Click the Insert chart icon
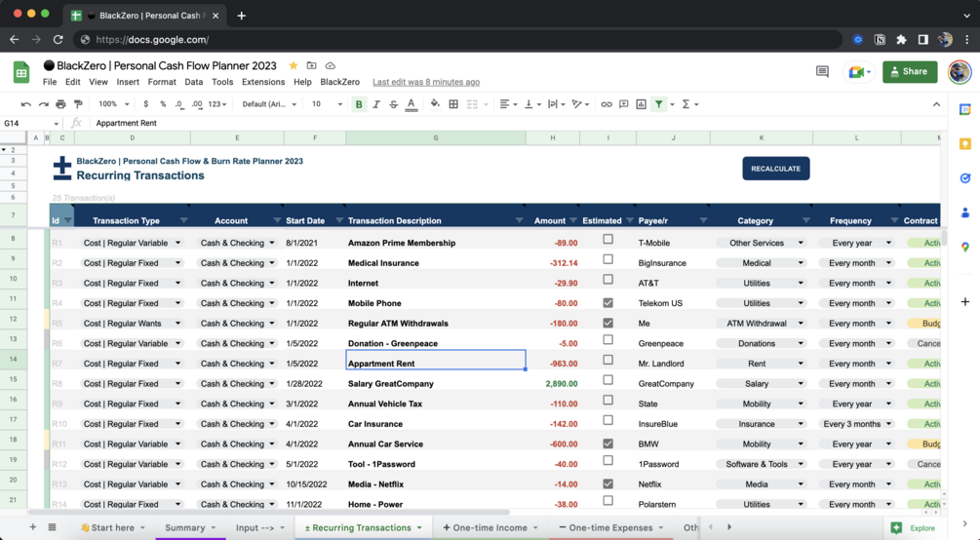Screen dimensions: 980x540 (x=642, y=104)
